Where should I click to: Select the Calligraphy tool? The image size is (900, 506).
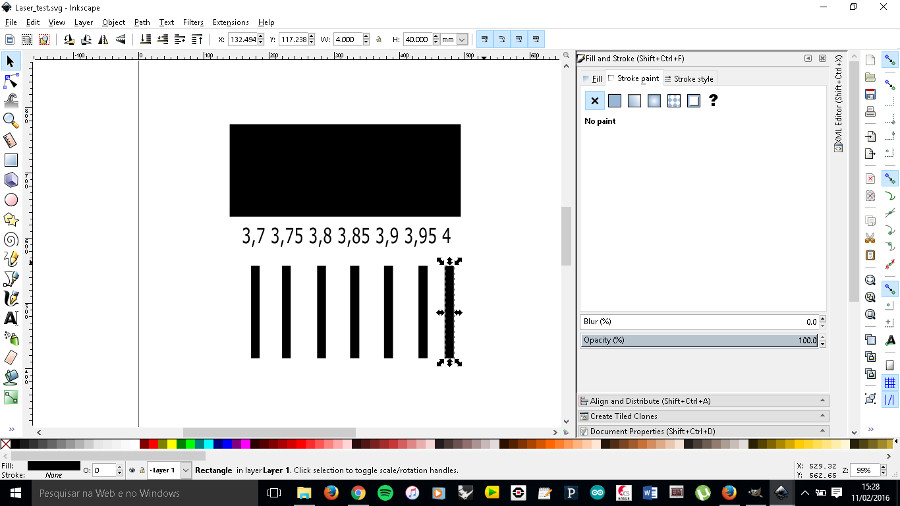[10, 298]
